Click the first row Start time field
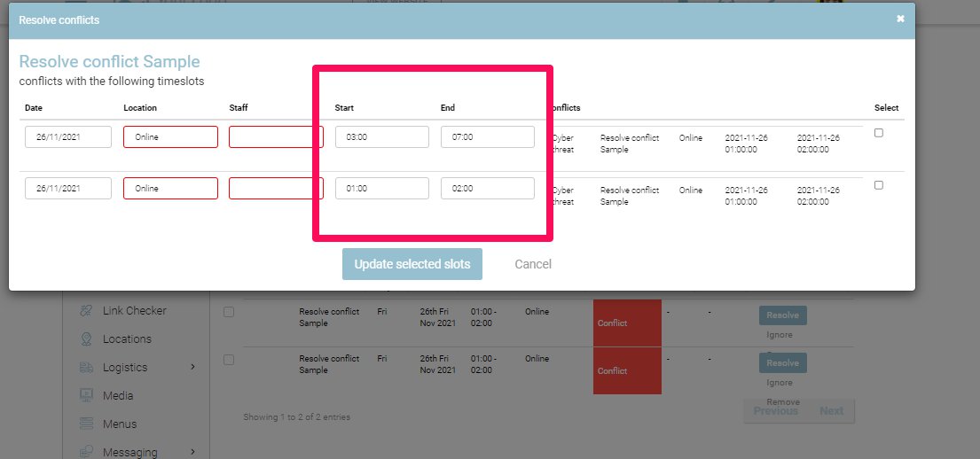 click(381, 137)
